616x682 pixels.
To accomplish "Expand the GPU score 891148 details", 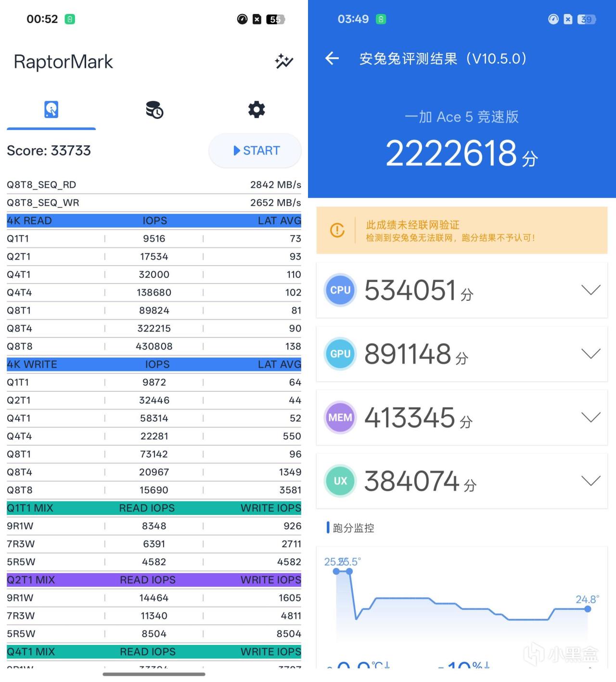I will (590, 354).
